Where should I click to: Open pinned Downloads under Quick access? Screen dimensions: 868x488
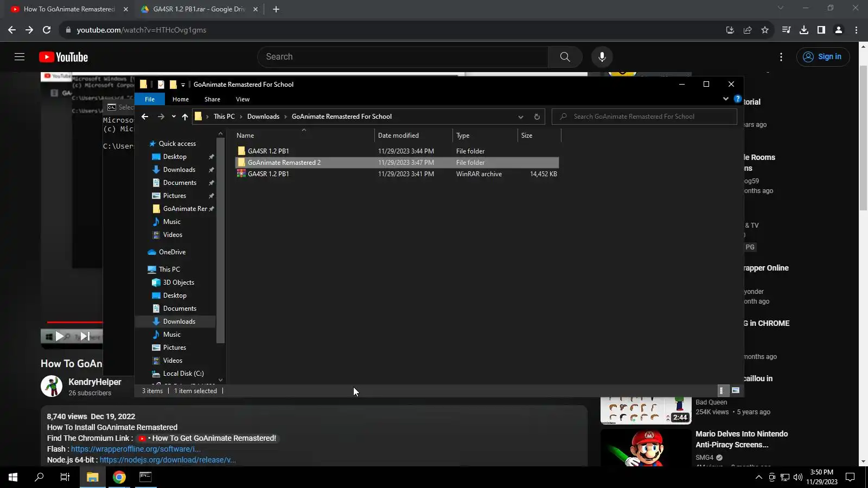pos(179,170)
